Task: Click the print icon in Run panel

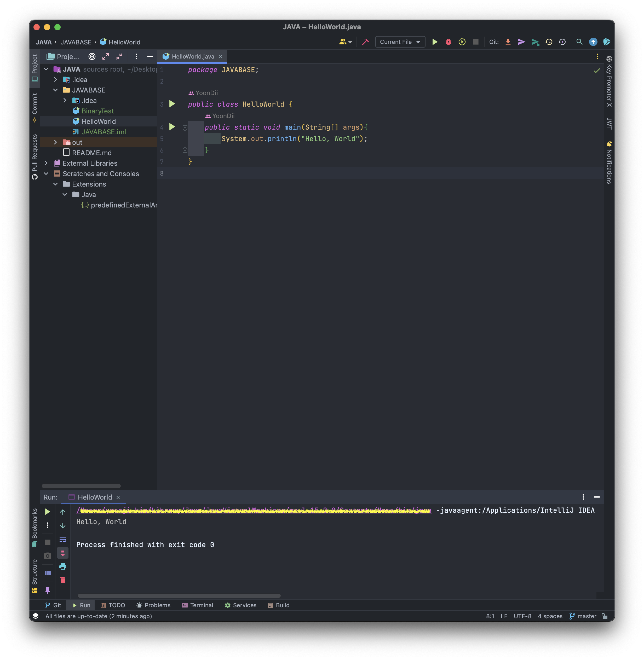Action: [62, 566]
